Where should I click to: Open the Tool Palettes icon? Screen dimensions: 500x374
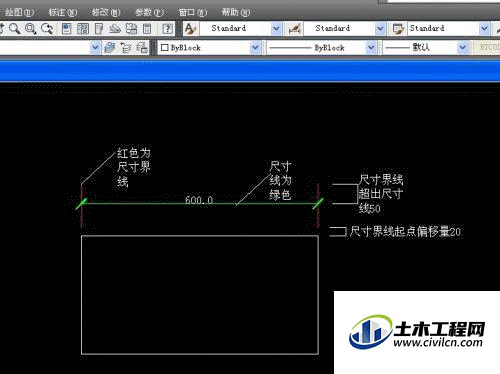[99, 29]
